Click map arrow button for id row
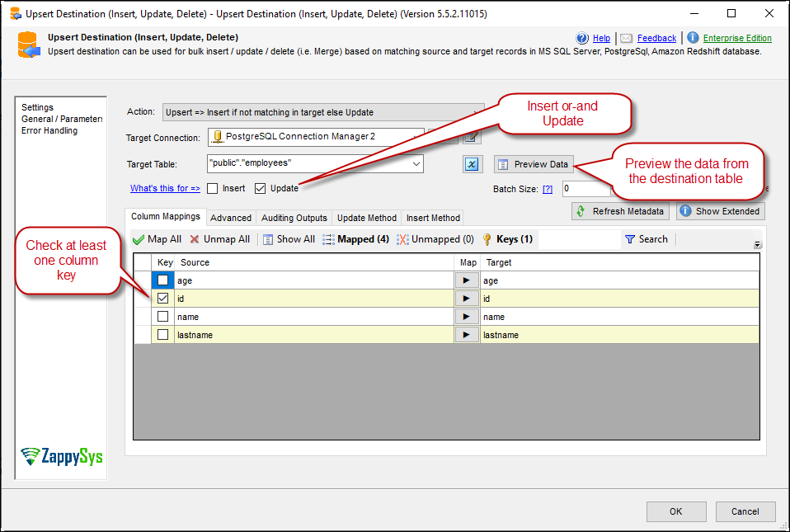This screenshot has height=532, width=790. point(467,299)
